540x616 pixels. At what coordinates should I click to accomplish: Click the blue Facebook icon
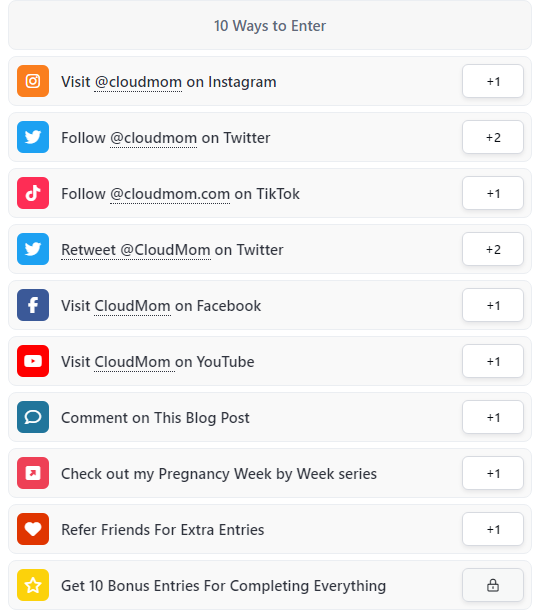coord(33,305)
